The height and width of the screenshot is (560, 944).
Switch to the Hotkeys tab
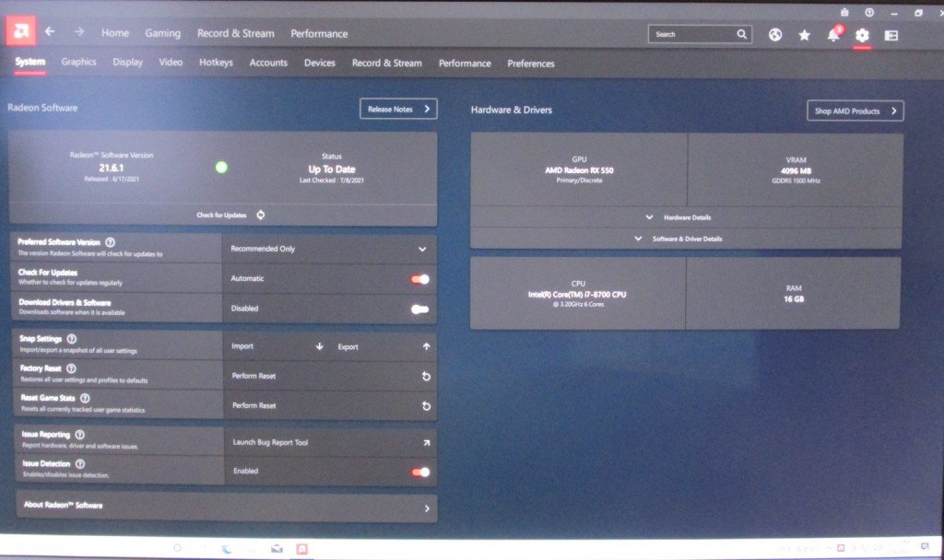click(216, 63)
